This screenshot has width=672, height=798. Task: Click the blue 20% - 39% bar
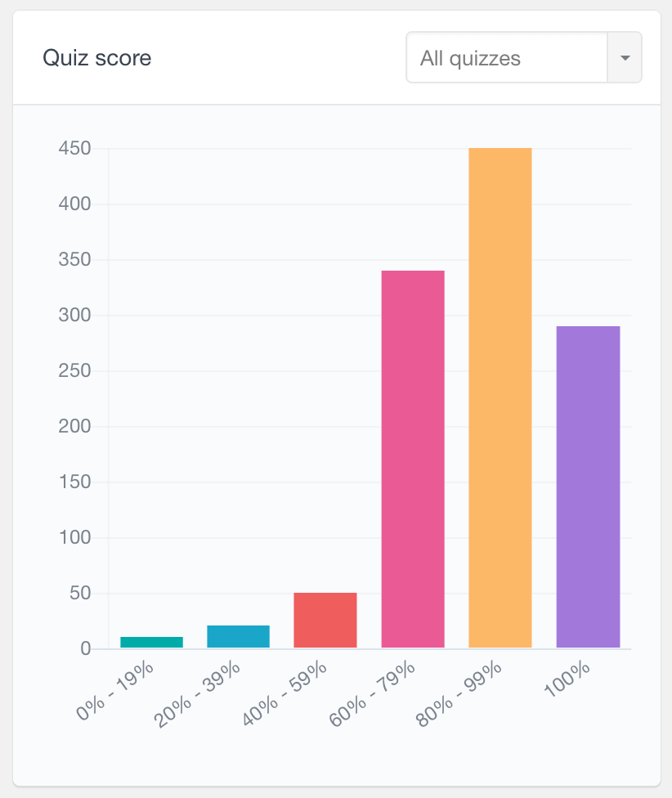coord(238,638)
